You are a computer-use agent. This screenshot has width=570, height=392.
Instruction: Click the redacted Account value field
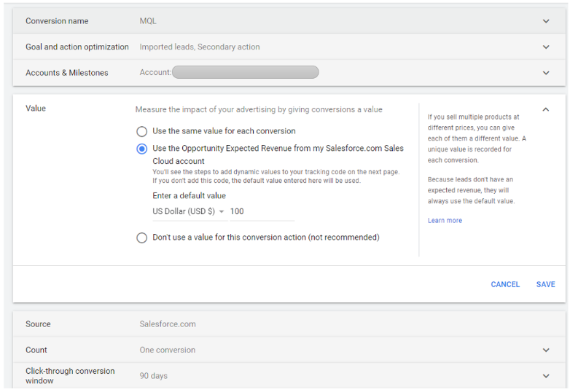(x=245, y=73)
